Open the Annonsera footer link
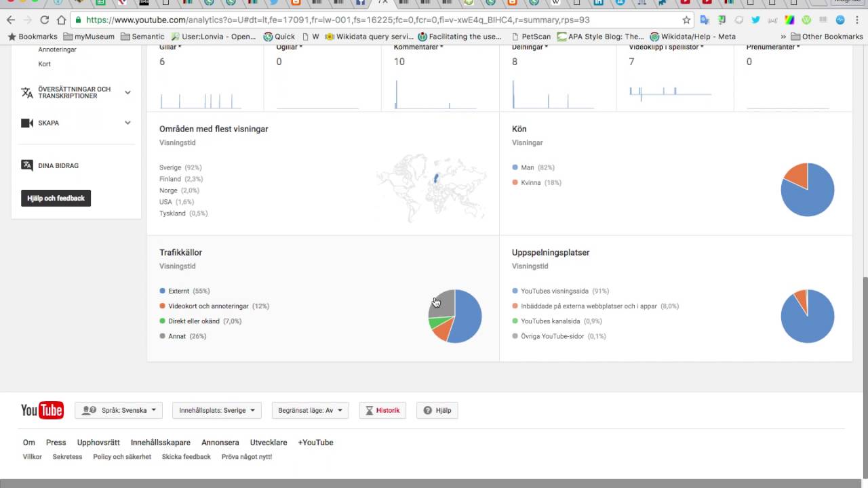This screenshot has width=868, height=488. 220,443
